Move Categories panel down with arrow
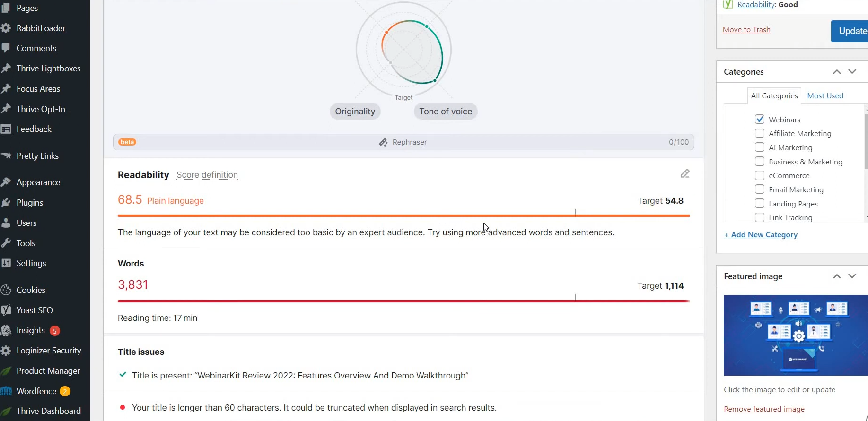Viewport: 868px width, 421px height. [x=852, y=72]
